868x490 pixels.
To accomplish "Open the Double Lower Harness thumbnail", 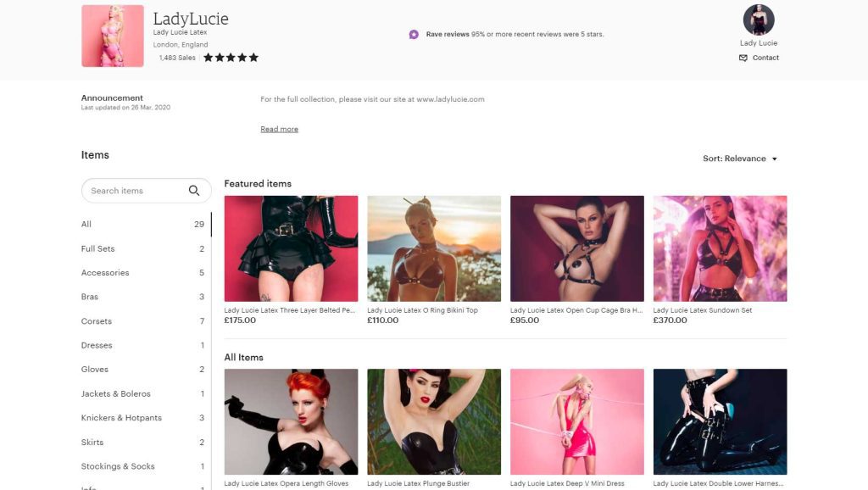I will pyautogui.click(x=720, y=422).
